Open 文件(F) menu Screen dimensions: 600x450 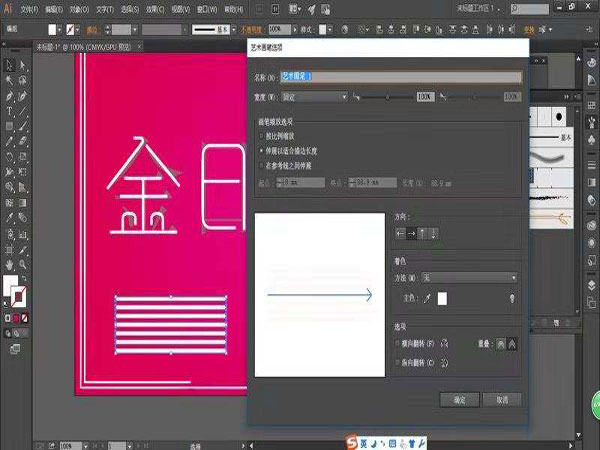coord(29,9)
